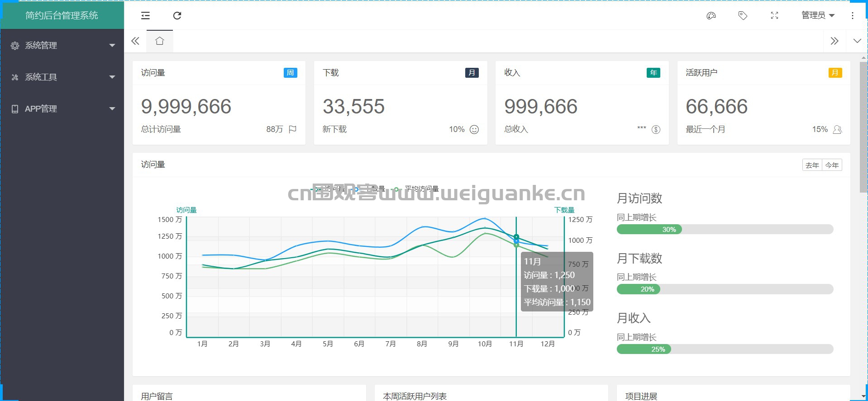Viewport: 868px width, 401px height.
Task: Click the 月下载数 20% progress bar
Action: [x=725, y=289]
